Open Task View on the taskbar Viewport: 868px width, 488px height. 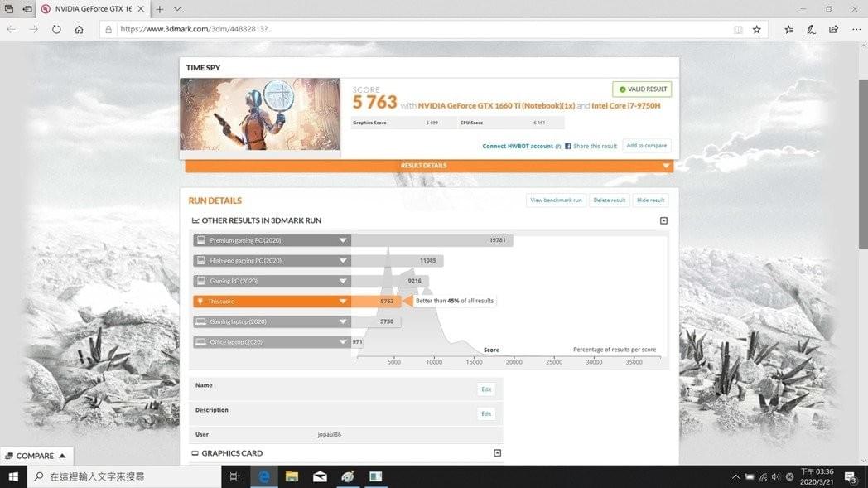pyautogui.click(x=234, y=477)
